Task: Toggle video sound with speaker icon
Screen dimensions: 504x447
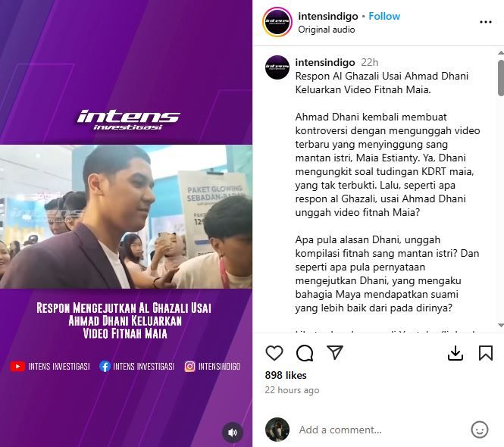Action: pos(233,433)
